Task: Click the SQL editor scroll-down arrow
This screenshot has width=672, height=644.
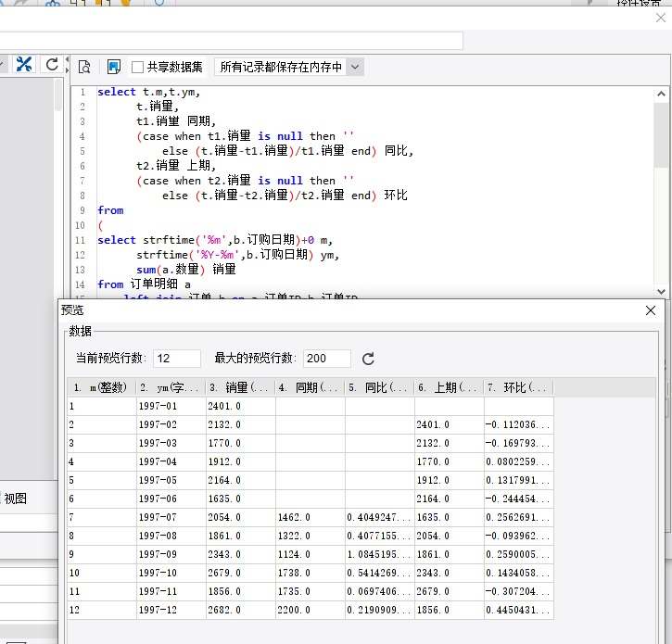Action: coord(661,291)
